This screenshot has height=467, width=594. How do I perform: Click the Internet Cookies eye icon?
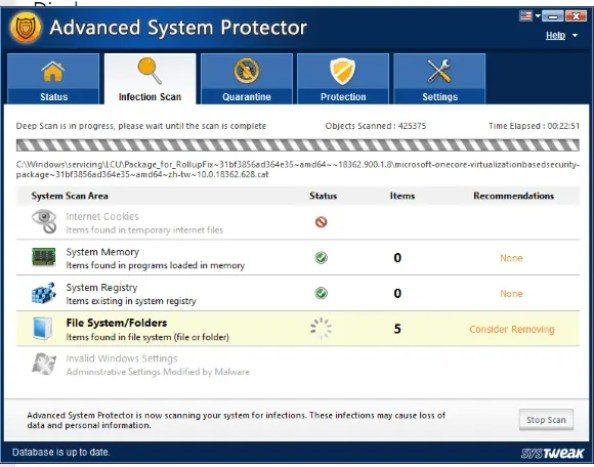click(x=44, y=222)
